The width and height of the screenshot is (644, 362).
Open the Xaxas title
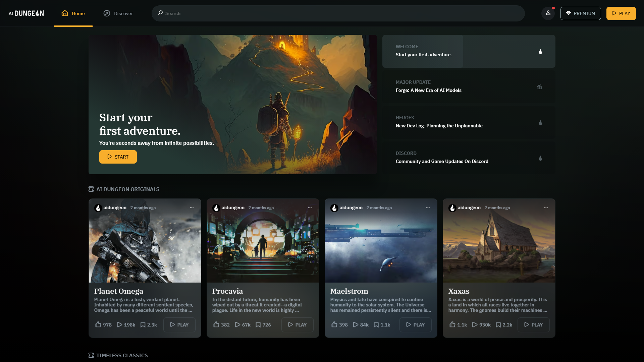[x=459, y=291]
